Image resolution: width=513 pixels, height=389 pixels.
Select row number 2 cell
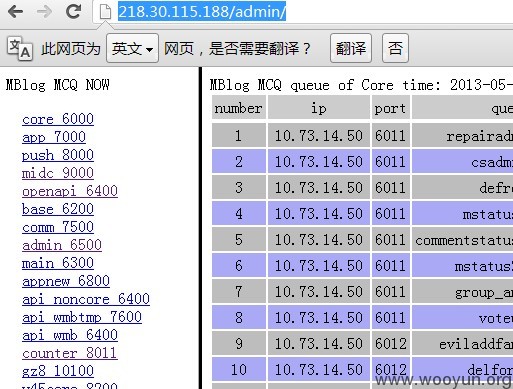tap(239, 161)
